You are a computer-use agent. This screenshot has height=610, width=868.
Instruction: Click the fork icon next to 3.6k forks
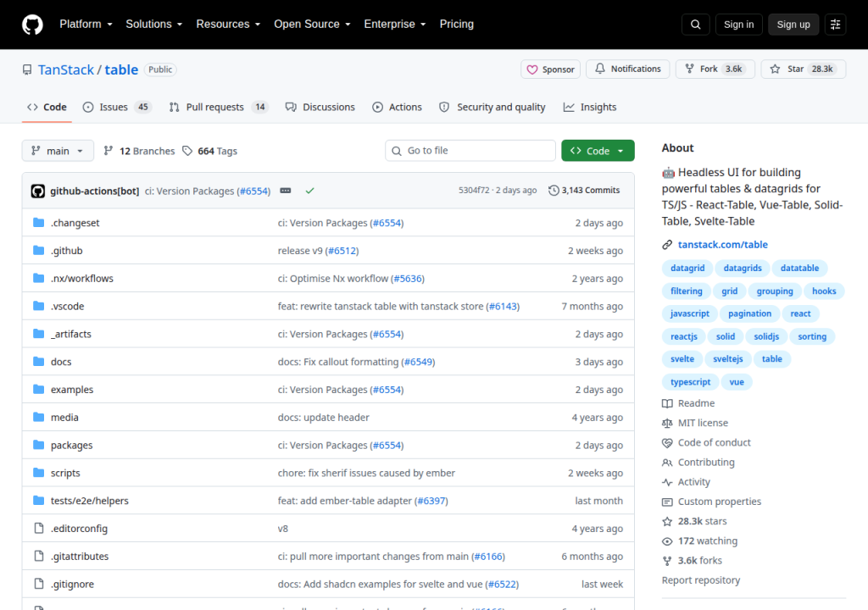pyautogui.click(x=667, y=561)
